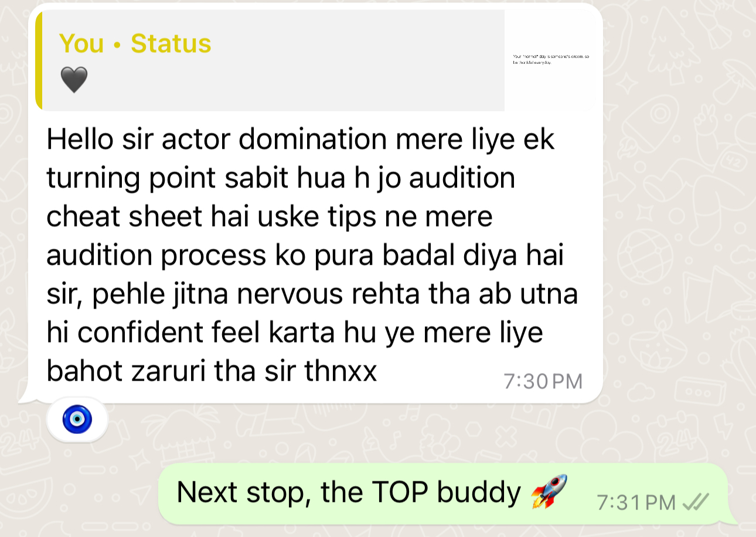The image size is (756, 537).
Task: Tap the "You • Status" quote header
Action: (135, 44)
